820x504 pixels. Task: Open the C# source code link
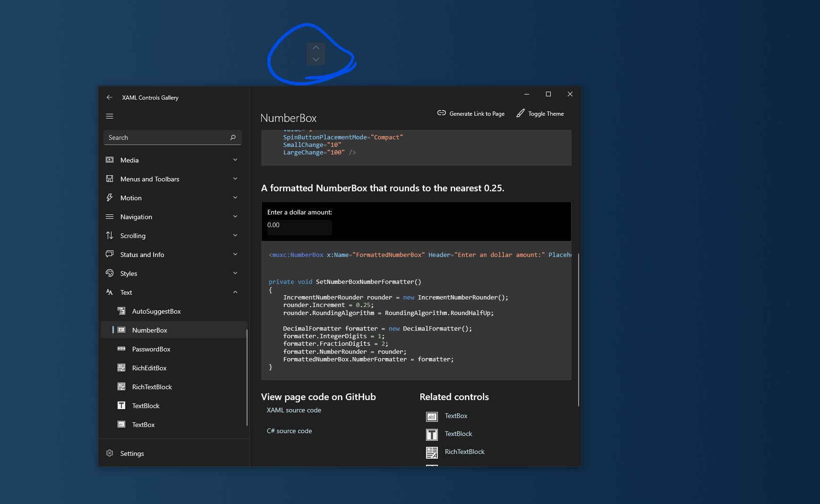pos(289,431)
